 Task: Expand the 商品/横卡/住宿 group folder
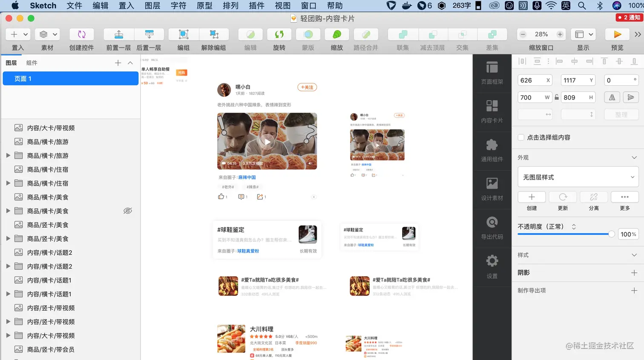click(x=8, y=183)
